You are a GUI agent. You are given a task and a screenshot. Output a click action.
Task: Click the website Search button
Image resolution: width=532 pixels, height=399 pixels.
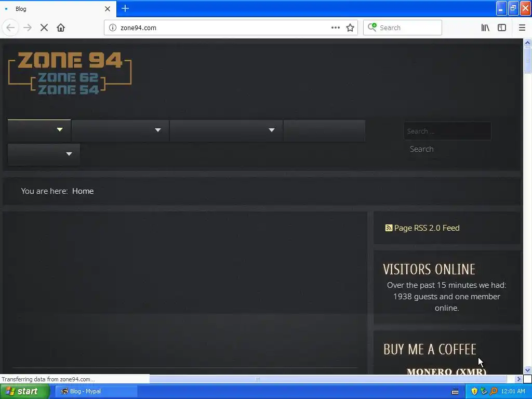(x=421, y=149)
